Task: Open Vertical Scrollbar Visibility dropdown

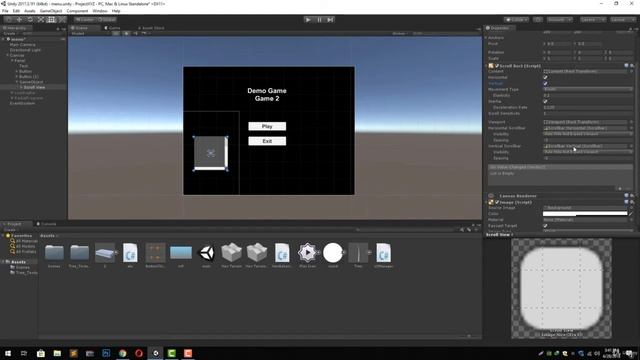Action: coord(588,152)
